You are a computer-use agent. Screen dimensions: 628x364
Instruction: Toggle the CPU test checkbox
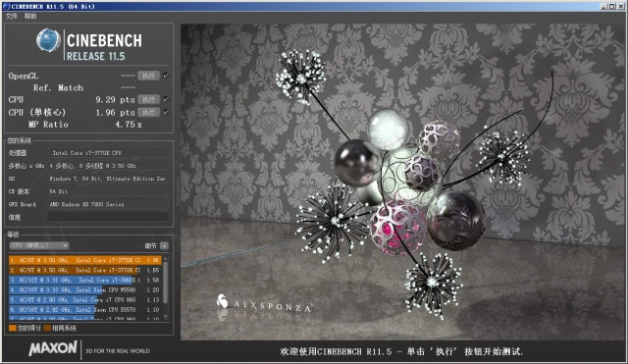pos(166,99)
